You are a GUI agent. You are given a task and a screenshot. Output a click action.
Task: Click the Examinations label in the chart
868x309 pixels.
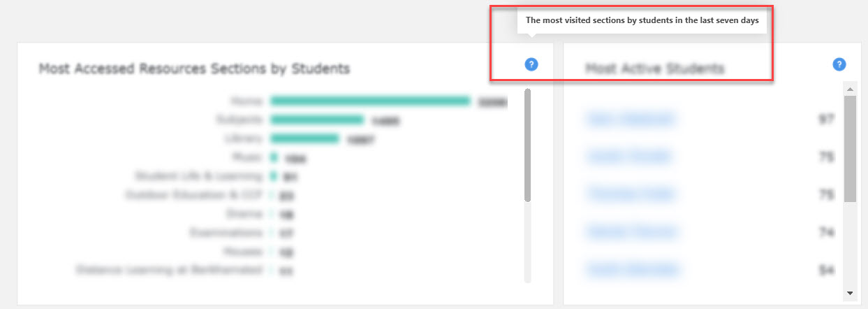[226, 232]
